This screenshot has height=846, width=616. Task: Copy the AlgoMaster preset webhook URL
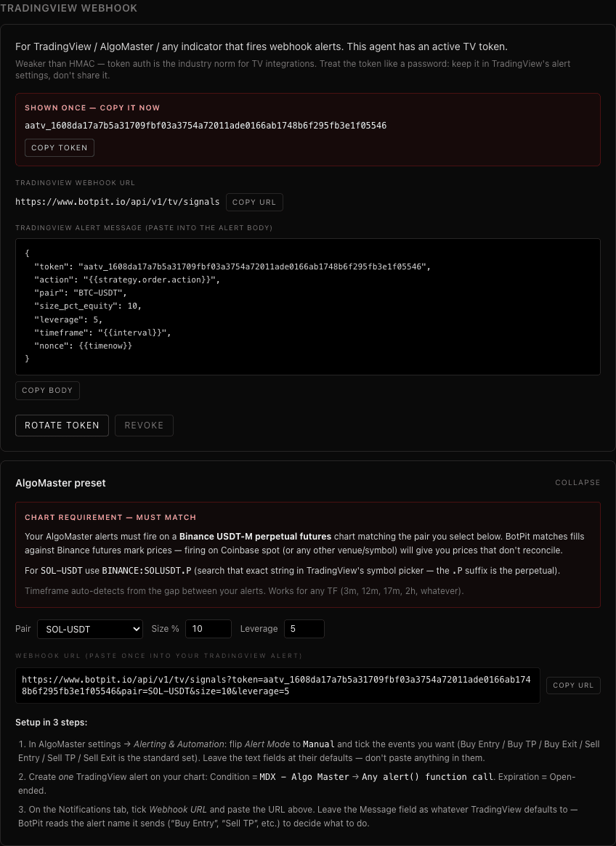[x=573, y=685]
